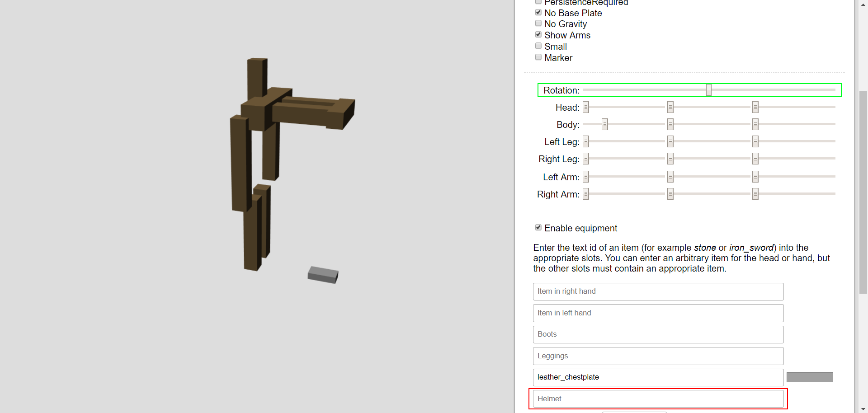
Task: Click the gray swatch beside leather_chestplate
Action: 809,377
